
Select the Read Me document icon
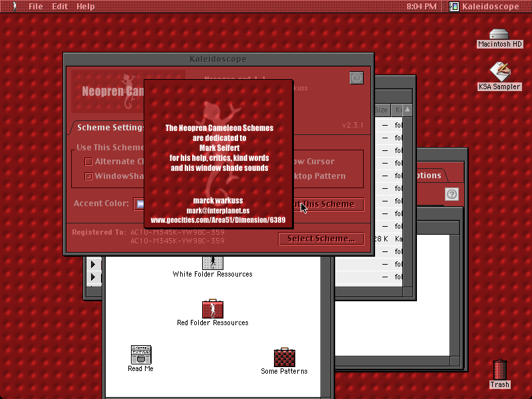click(141, 354)
